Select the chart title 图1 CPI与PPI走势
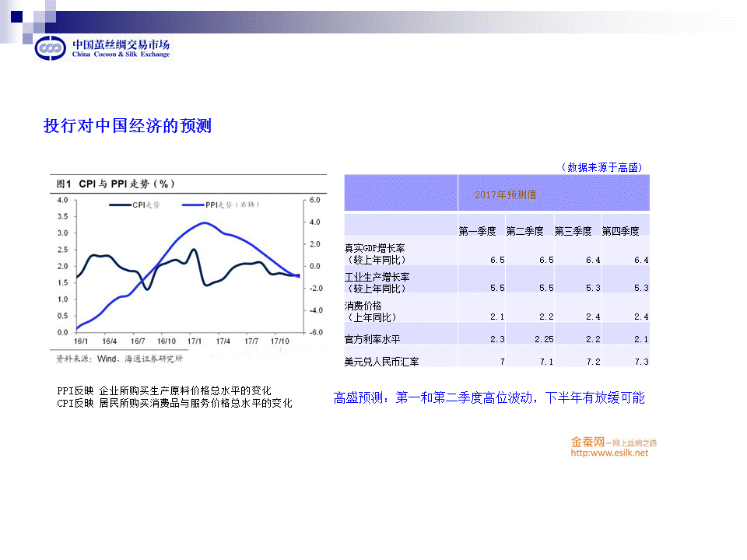Image resolution: width=747 pixels, height=560 pixels. (115, 184)
